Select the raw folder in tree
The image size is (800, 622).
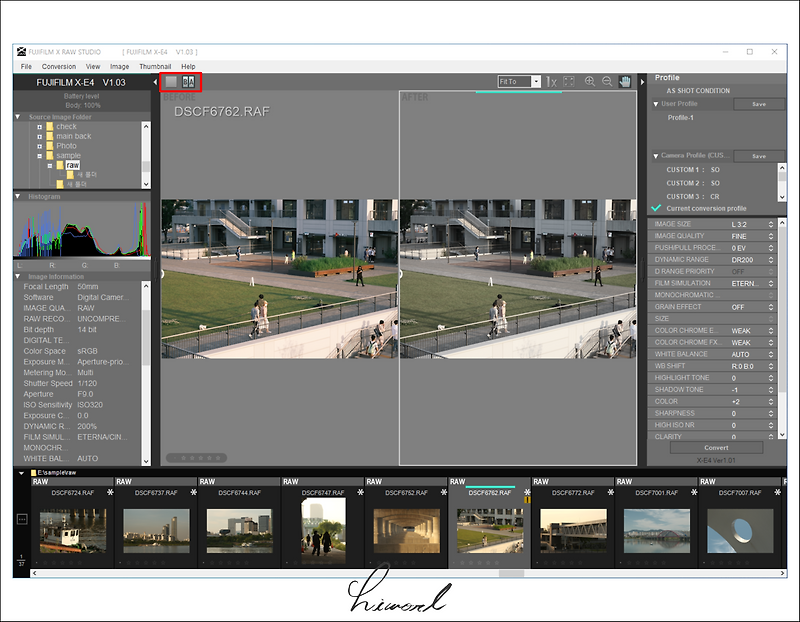pos(72,165)
